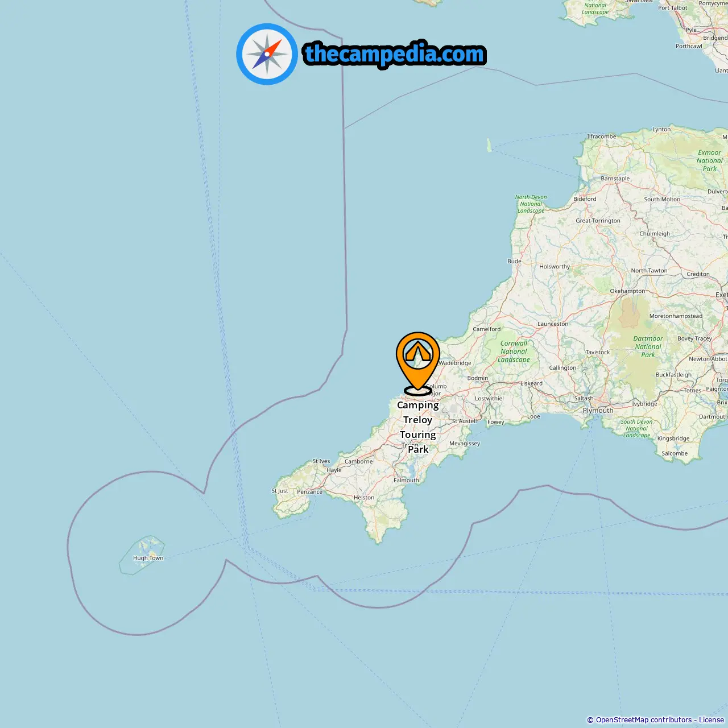This screenshot has height=728, width=728.
Task: Open the License link
Action: coord(712,720)
